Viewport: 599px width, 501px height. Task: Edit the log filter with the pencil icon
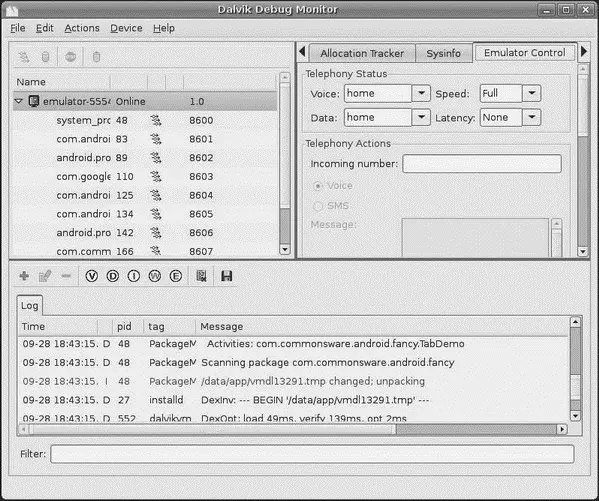coord(45,276)
